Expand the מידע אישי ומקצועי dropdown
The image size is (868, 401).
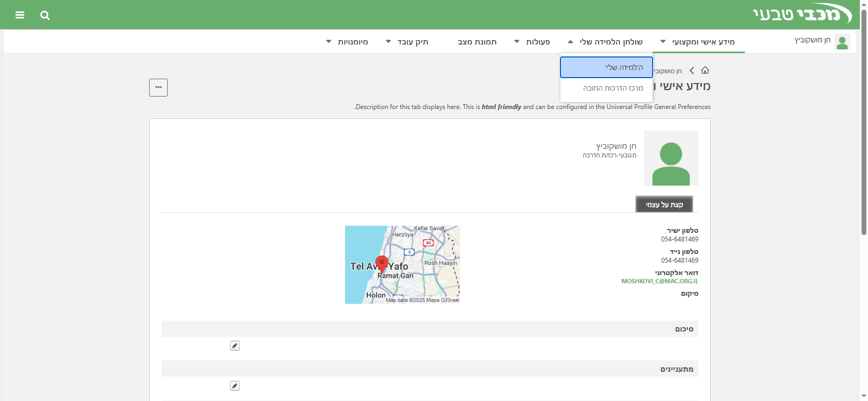[698, 42]
